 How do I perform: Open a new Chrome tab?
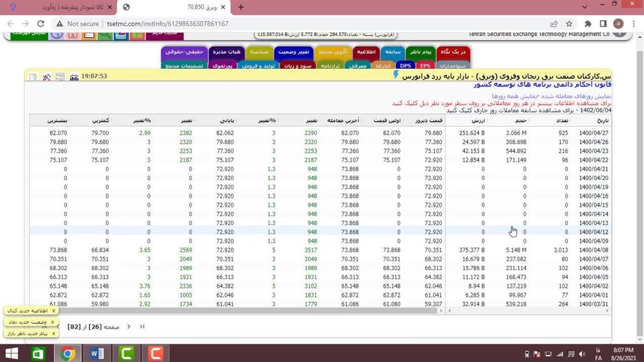pyautogui.click(x=241, y=7)
